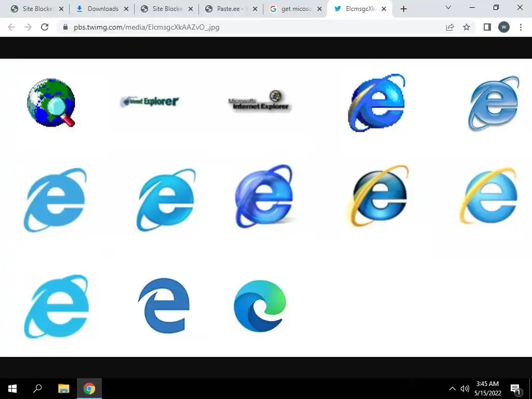The width and height of the screenshot is (532, 399).
Task: Reload the current page
Action: click(45, 27)
